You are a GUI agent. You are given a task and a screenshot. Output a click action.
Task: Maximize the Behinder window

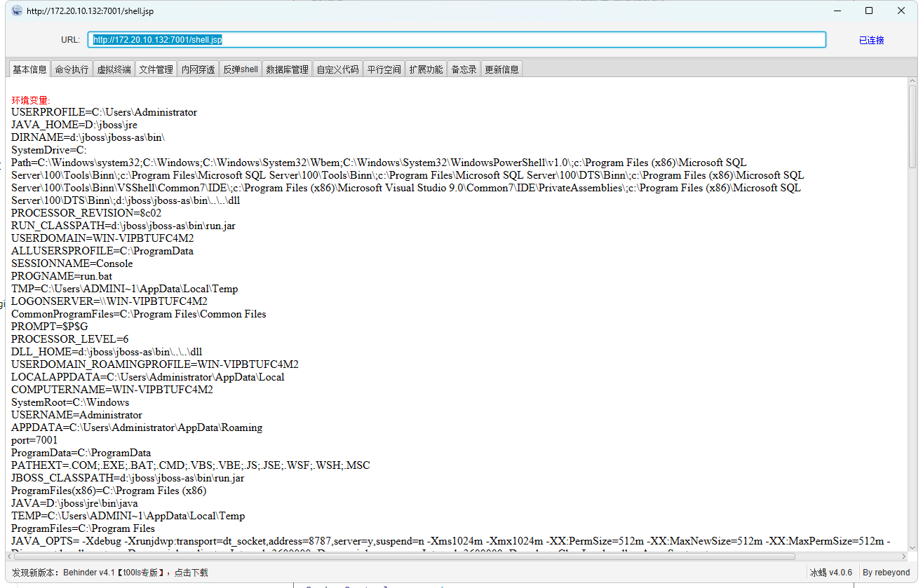click(869, 11)
